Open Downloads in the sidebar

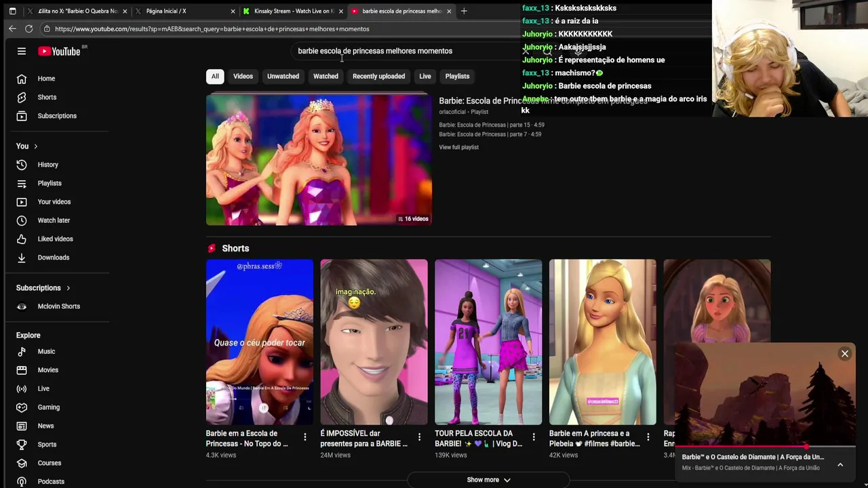point(54,258)
